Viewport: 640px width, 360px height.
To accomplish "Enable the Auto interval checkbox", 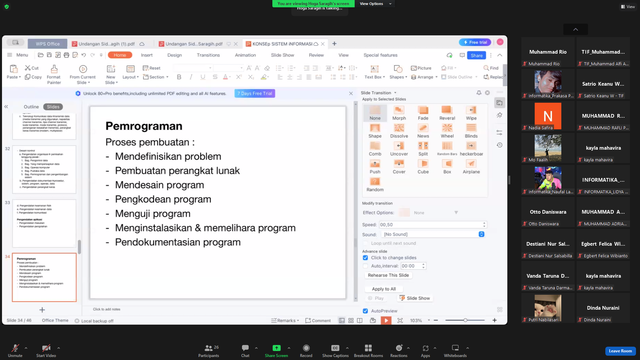I will (x=365, y=266).
